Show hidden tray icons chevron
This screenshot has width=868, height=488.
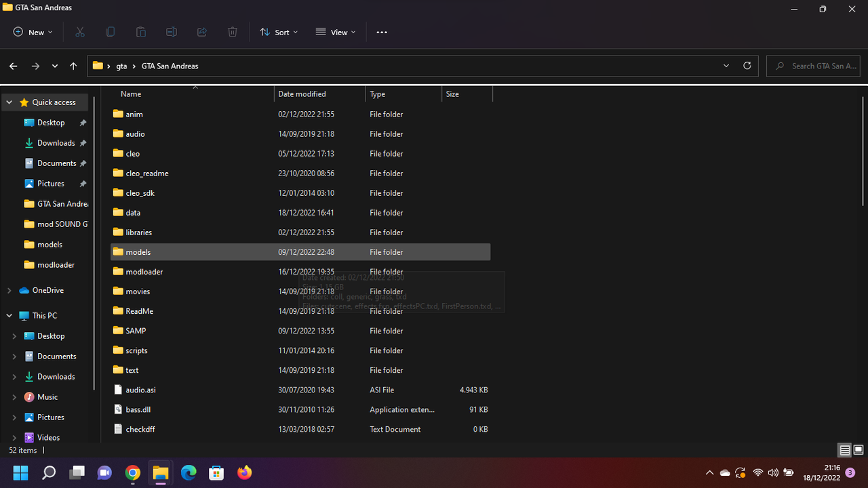pos(709,472)
